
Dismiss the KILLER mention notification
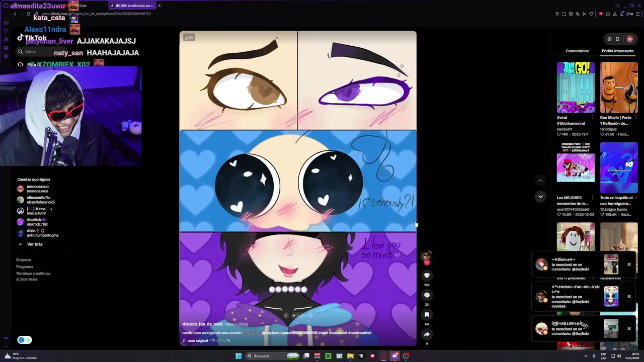pyautogui.click(x=629, y=329)
